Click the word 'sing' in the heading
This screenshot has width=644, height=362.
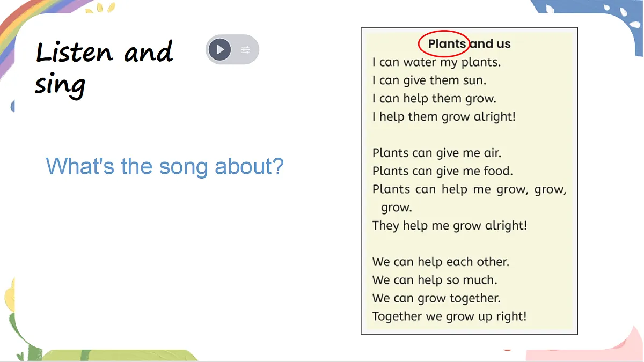[60, 85]
